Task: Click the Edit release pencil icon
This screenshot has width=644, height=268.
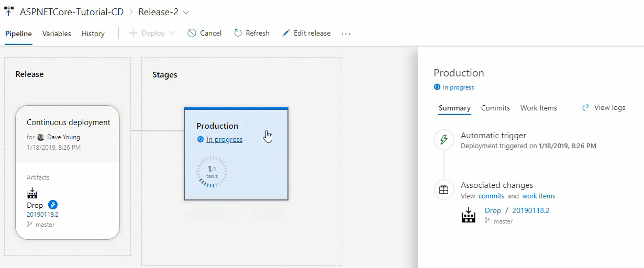Action: pyautogui.click(x=286, y=33)
